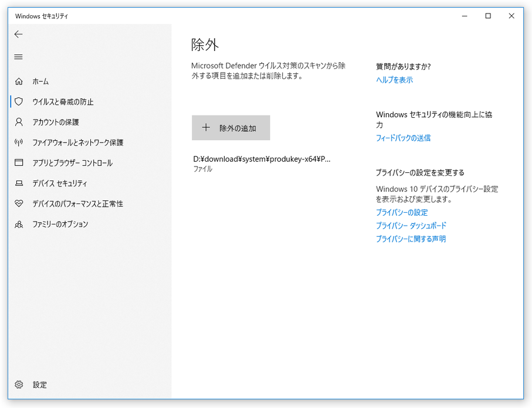Click the 除外の追加 button
The height and width of the screenshot is (408, 532).
231,128
